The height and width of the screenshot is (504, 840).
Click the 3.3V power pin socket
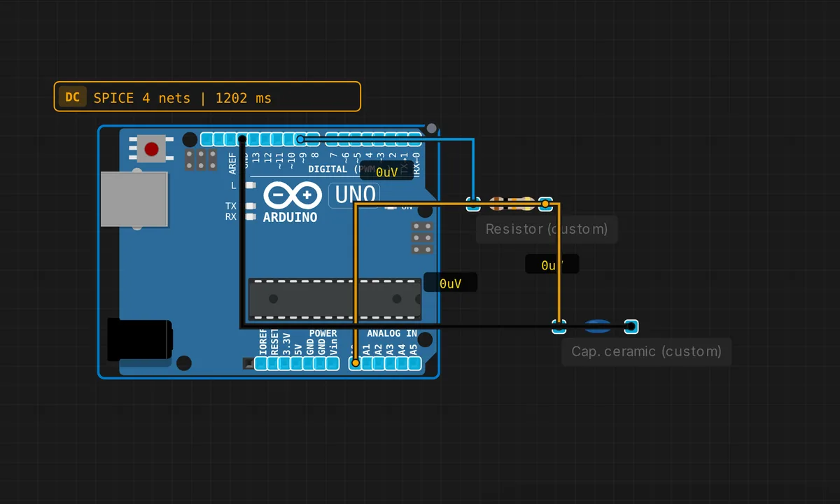285,363
